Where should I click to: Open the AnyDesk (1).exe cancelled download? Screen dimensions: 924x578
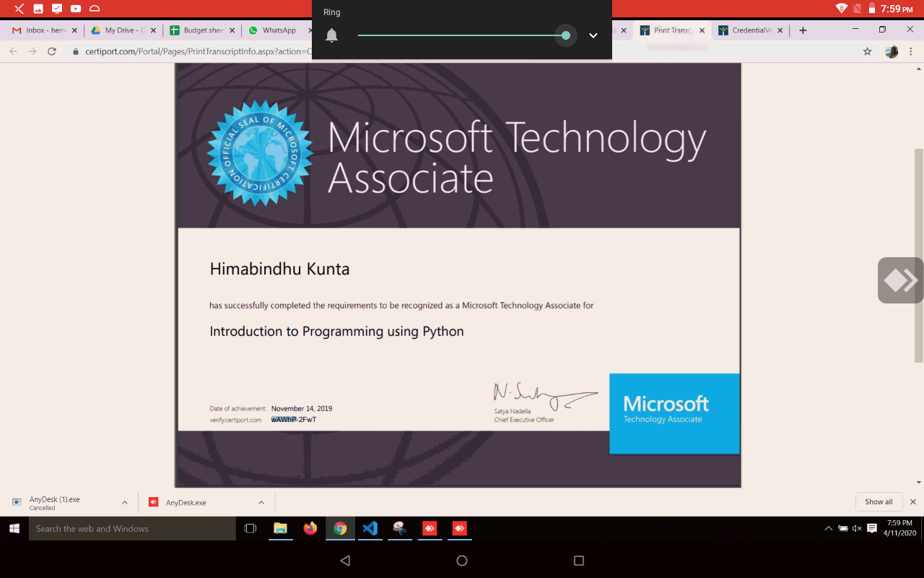click(55, 503)
